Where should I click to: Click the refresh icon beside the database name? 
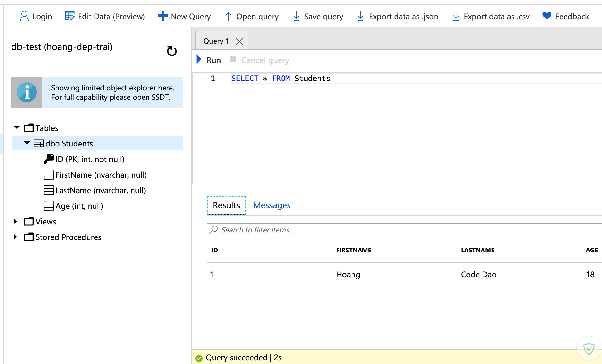click(x=172, y=51)
